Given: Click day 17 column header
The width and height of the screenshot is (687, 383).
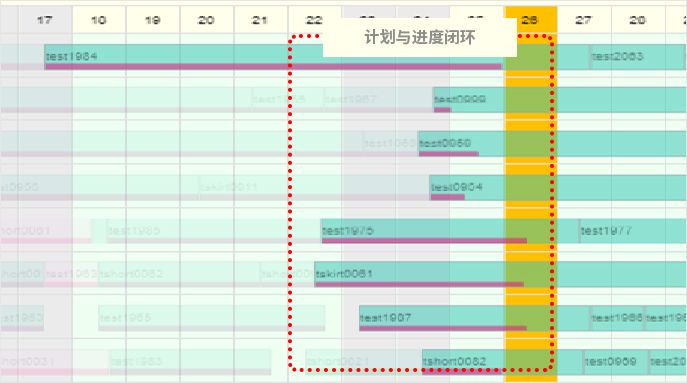Looking at the screenshot, I should 45,20.
